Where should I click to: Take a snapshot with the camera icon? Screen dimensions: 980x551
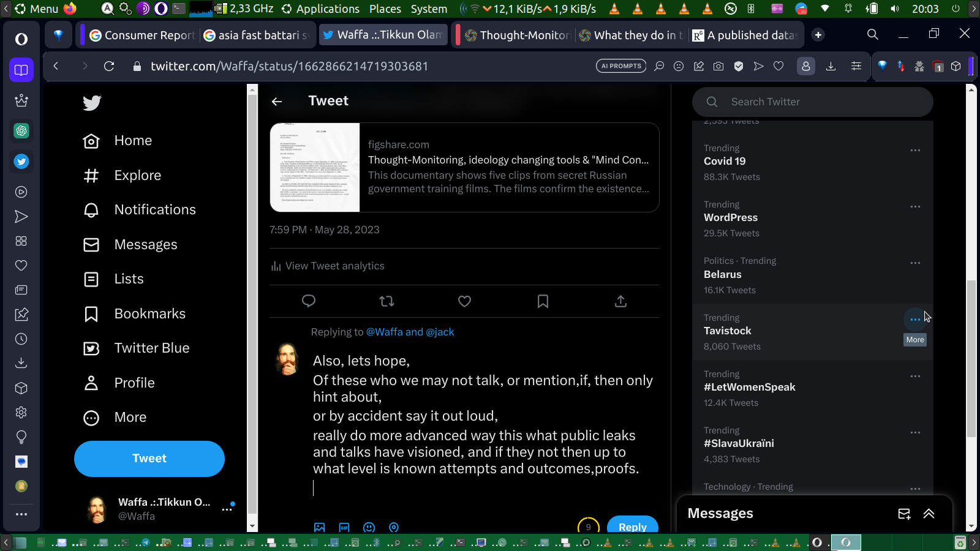point(718,66)
